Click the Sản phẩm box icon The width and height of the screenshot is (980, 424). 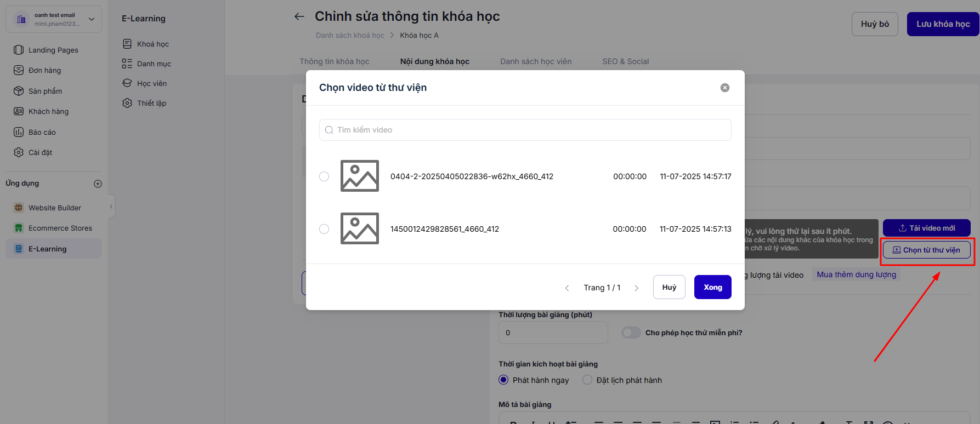[19, 91]
